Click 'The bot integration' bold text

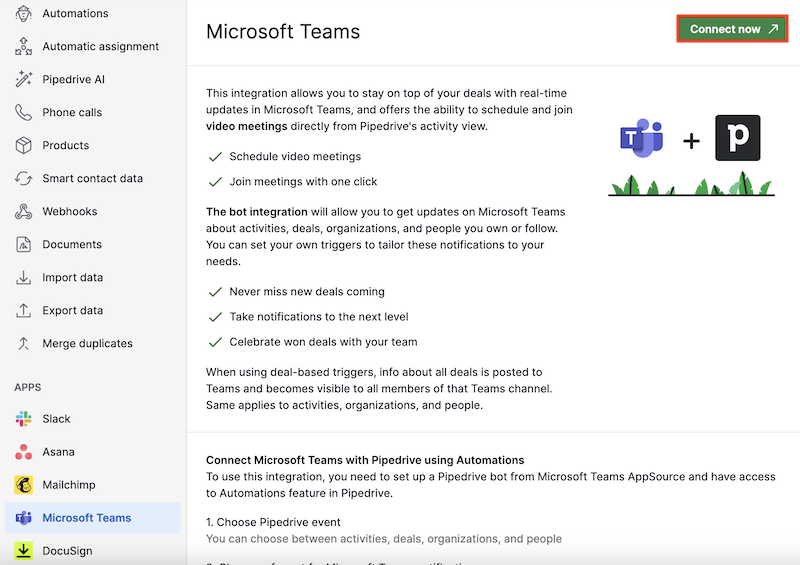(x=257, y=212)
